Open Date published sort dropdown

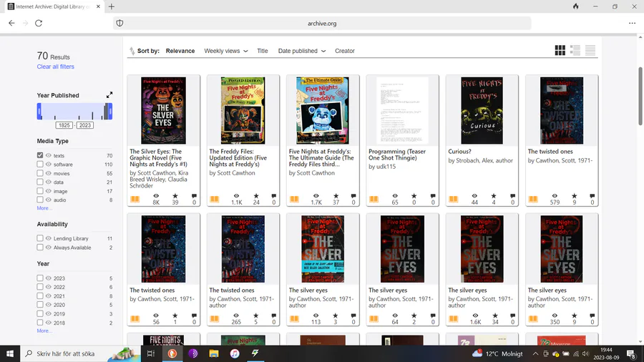302,51
